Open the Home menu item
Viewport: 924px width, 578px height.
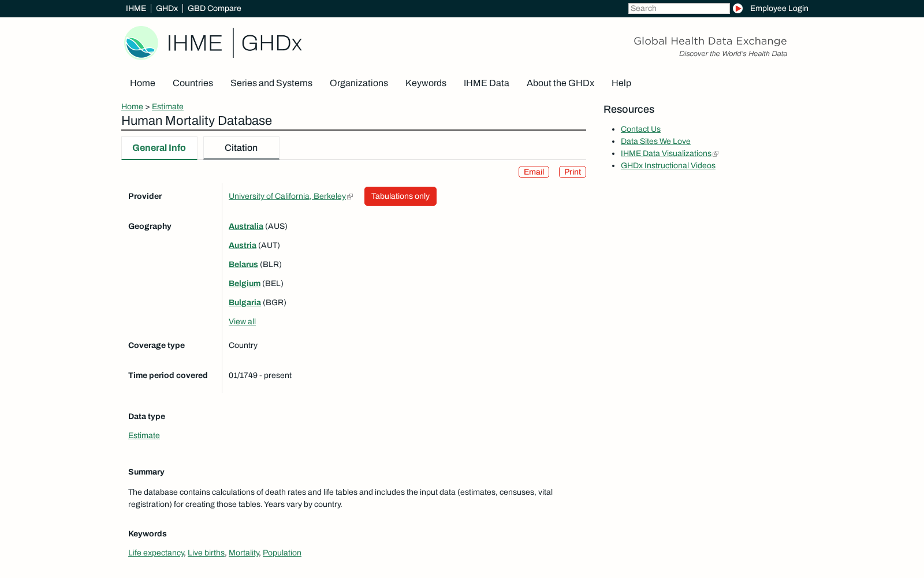point(143,83)
